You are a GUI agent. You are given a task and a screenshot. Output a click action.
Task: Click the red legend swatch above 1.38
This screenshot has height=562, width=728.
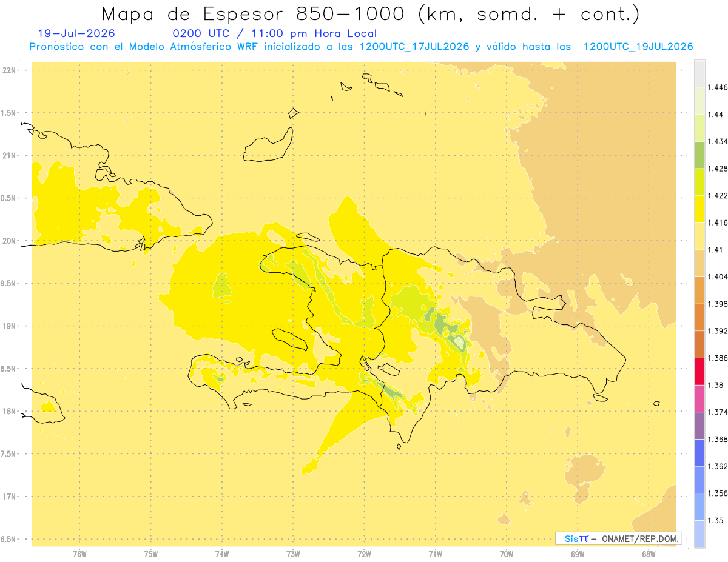(699, 372)
